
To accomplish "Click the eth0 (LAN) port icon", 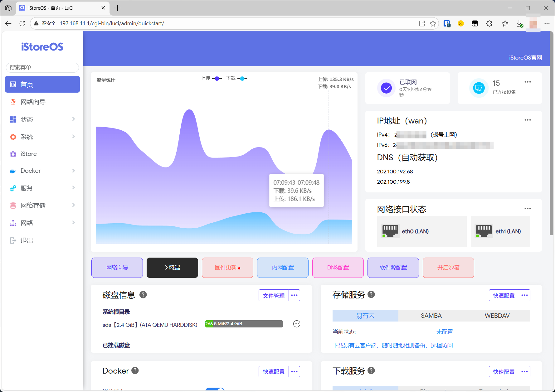I will coord(390,231).
